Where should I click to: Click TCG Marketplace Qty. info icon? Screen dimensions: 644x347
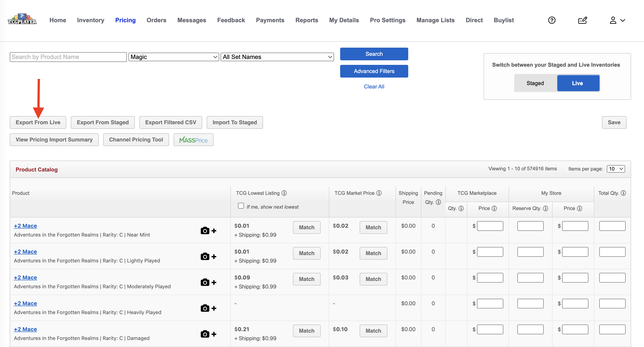(461, 208)
